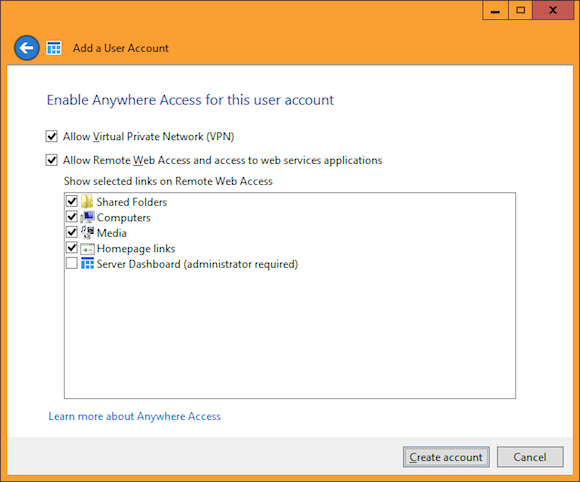Select the Computers monitor icon
Screen dimensions: 580x482
pyautogui.click(x=87, y=217)
